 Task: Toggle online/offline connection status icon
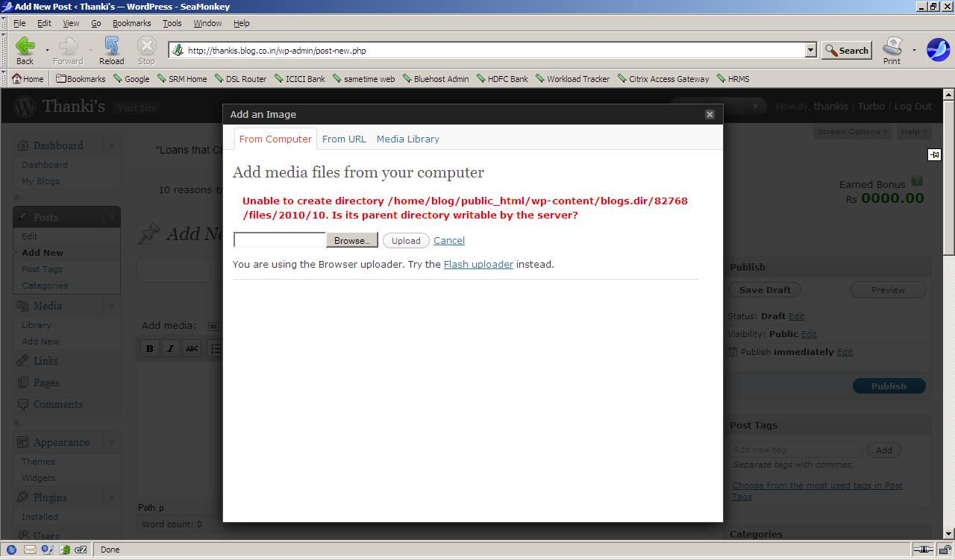(924, 550)
